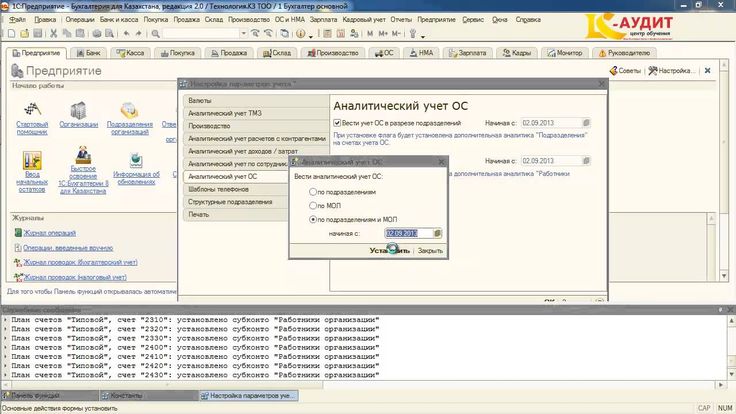Open the Calendar toolbar icon
The image size is (736, 414).
pos(341,33)
